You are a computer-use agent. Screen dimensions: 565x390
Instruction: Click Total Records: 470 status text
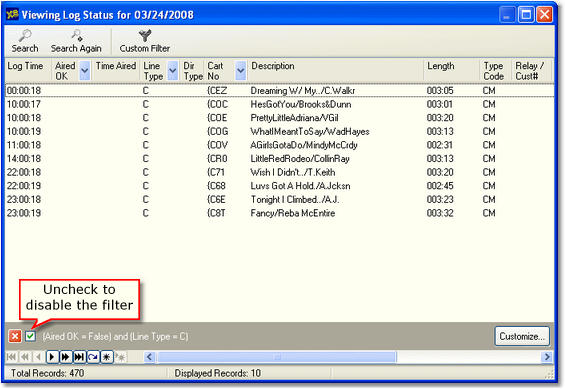[47, 373]
